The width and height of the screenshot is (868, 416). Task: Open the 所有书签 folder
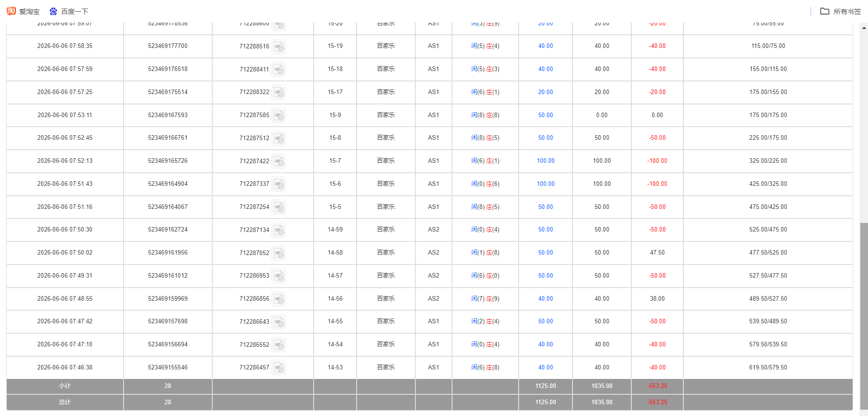(841, 11)
